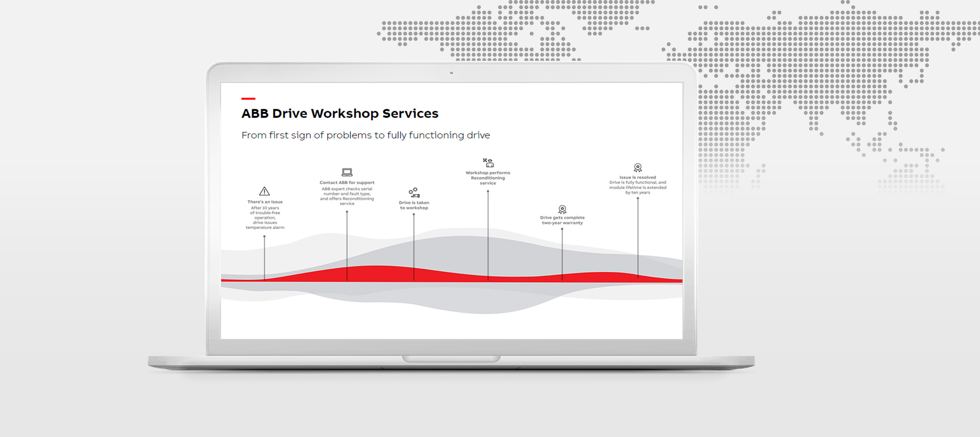Image resolution: width=980 pixels, height=437 pixels.
Task: Click 'ABB expert checks serial number' description
Action: click(347, 196)
